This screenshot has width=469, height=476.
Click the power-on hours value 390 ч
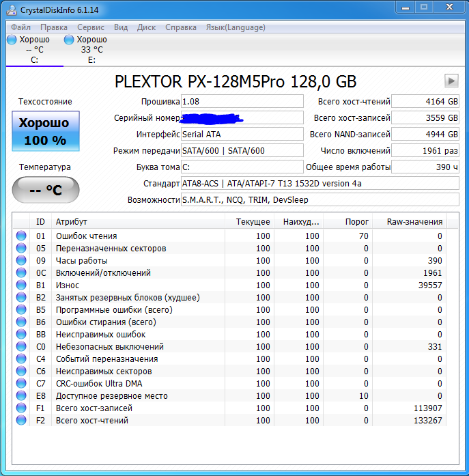click(x=425, y=167)
